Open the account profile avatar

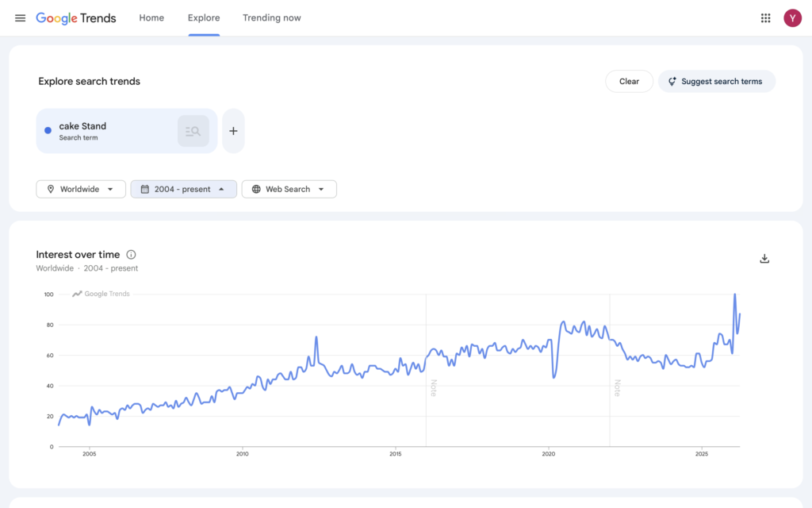click(x=792, y=18)
